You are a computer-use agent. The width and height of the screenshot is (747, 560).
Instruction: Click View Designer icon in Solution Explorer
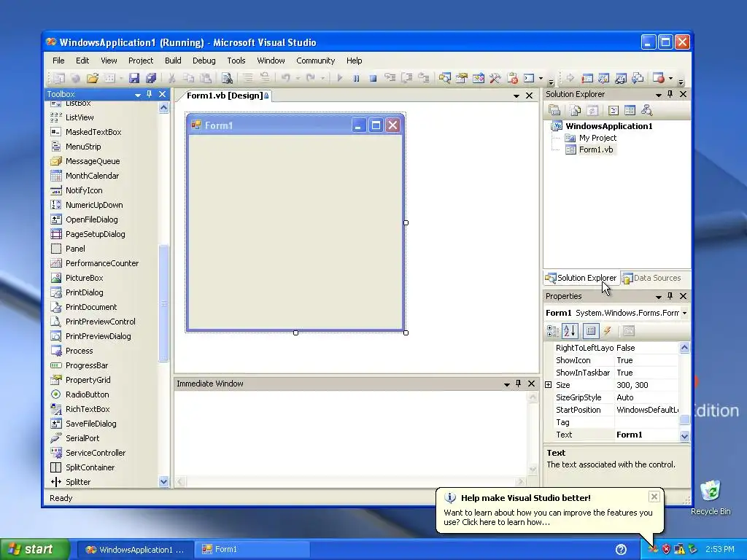pyautogui.click(x=630, y=111)
